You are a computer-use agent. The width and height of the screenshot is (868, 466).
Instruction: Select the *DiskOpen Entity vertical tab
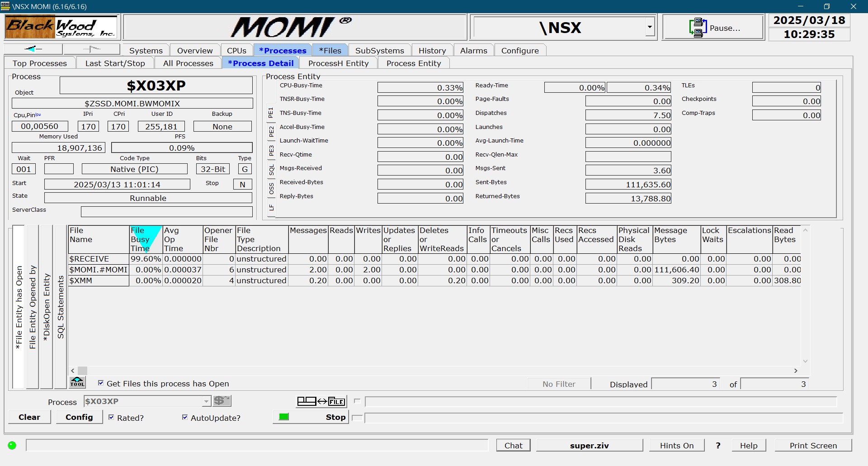46,307
